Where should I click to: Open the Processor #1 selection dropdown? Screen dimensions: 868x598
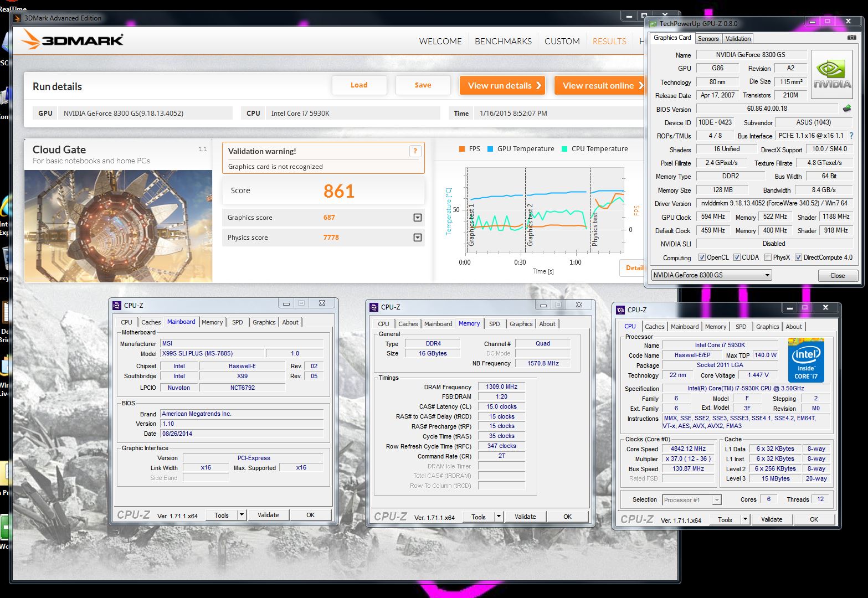692,500
